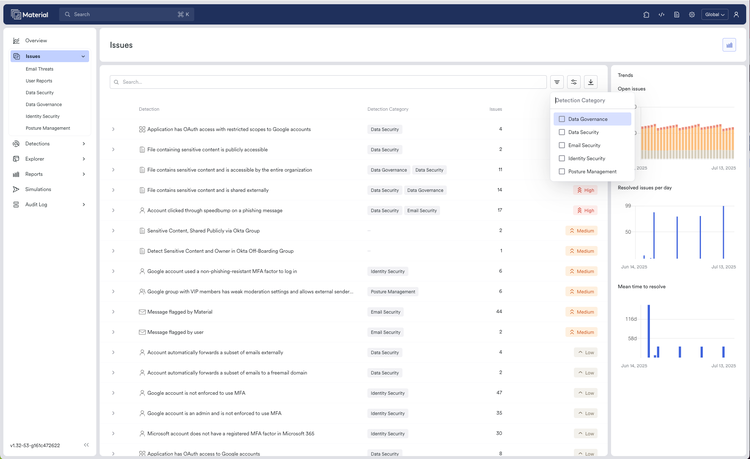Open Email Threats in sidebar
The image size is (750, 459).
40,69
